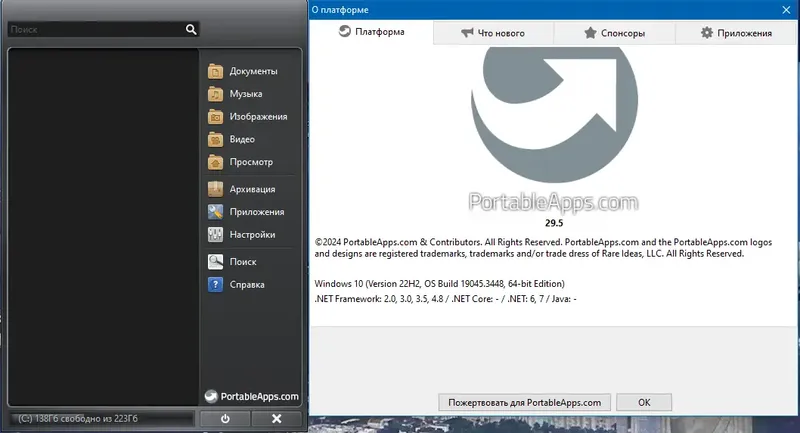This screenshot has width=800, height=433.
Task: Open the Приложения tab in dialog
Action: (736, 33)
